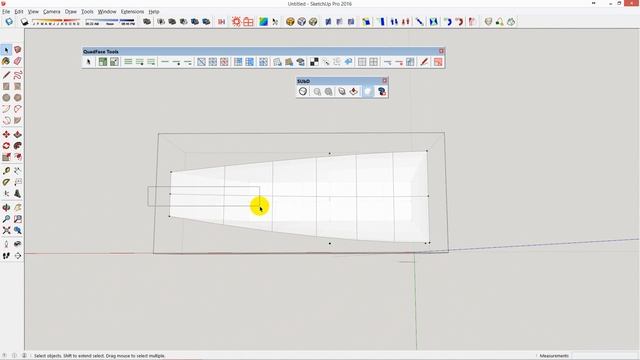Choose the Rotated Rectangle tool
The image size is (640, 360).
tap(18, 87)
